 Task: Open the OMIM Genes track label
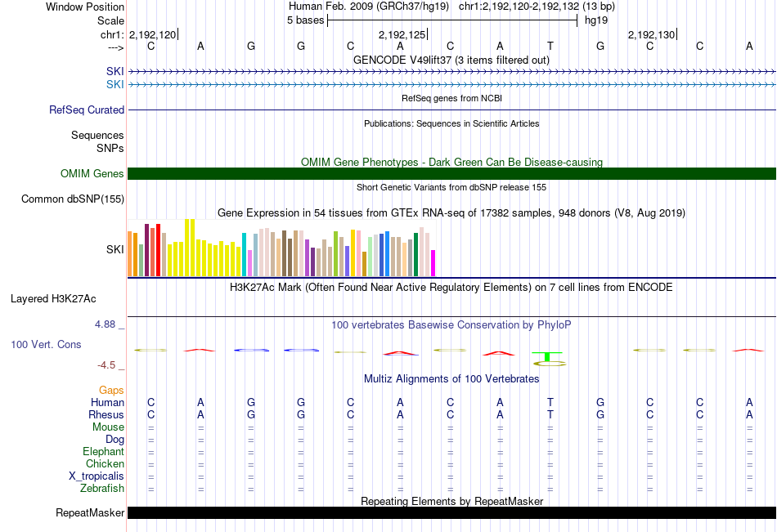(92, 173)
